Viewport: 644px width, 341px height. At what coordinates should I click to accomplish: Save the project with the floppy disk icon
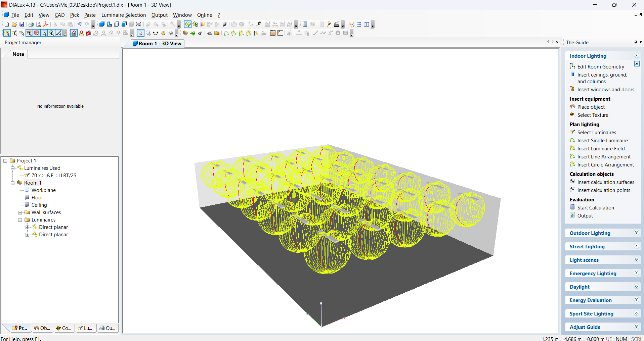click(x=22, y=24)
